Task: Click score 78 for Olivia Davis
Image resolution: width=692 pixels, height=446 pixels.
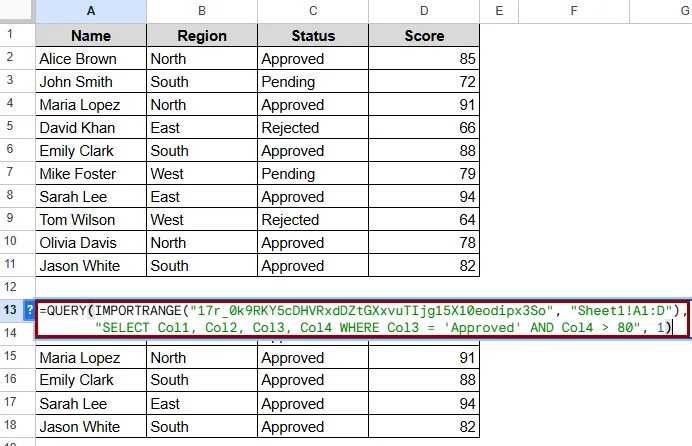Action: tap(424, 243)
